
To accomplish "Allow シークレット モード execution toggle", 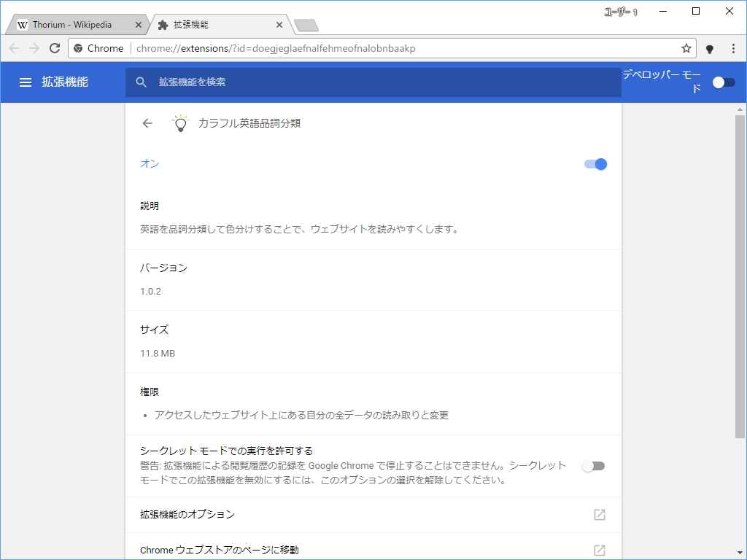I will [593, 465].
